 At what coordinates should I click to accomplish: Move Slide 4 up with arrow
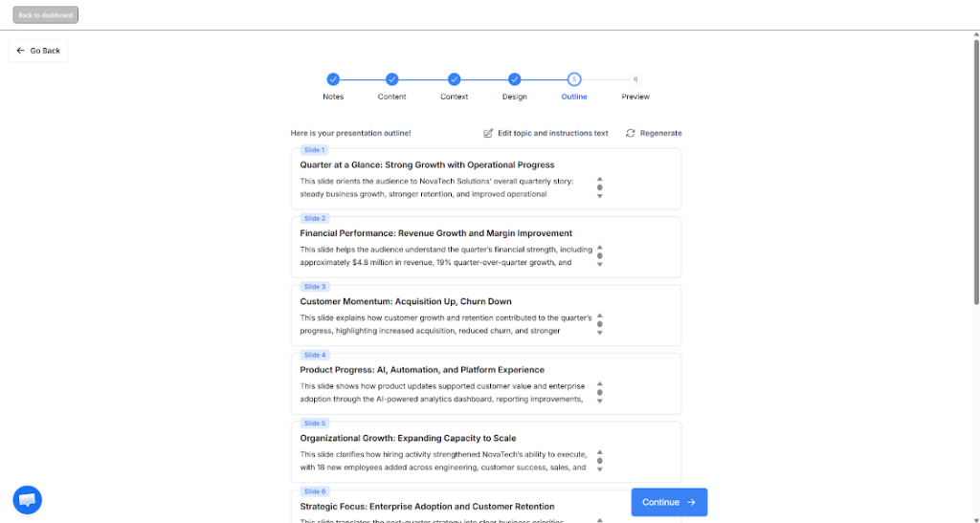599,383
